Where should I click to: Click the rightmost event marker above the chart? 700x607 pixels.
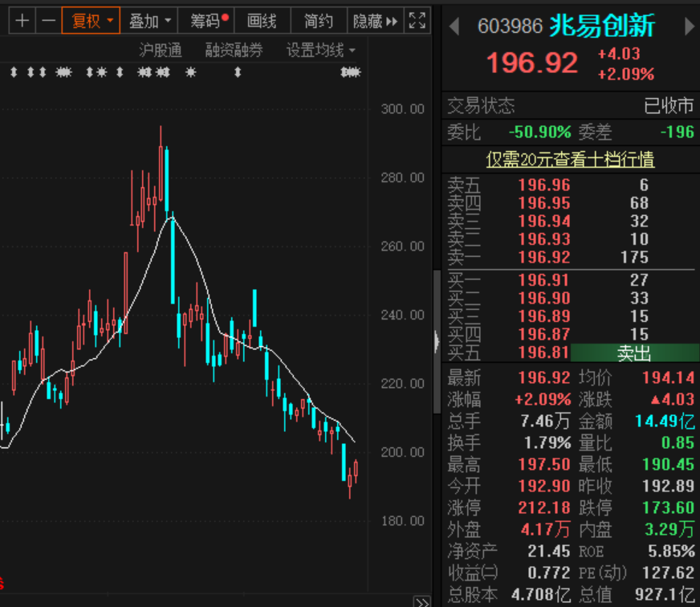tap(351, 72)
